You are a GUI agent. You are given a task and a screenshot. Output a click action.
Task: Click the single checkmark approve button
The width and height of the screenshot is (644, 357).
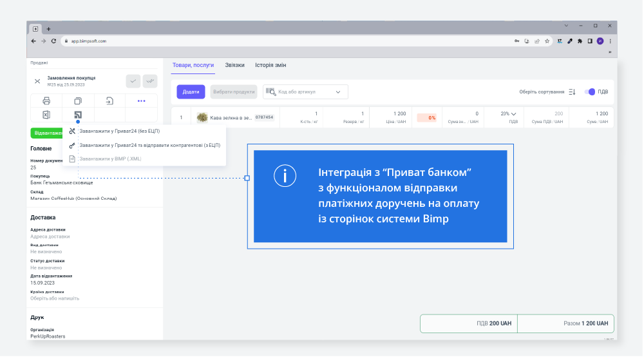(x=133, y=81)
